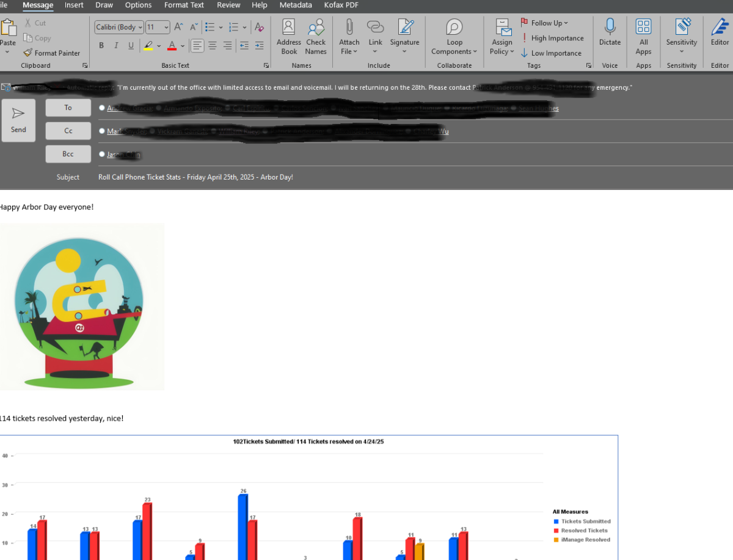Select the Arbor Day globe image
733x560 pixels.
click(82, 307)
